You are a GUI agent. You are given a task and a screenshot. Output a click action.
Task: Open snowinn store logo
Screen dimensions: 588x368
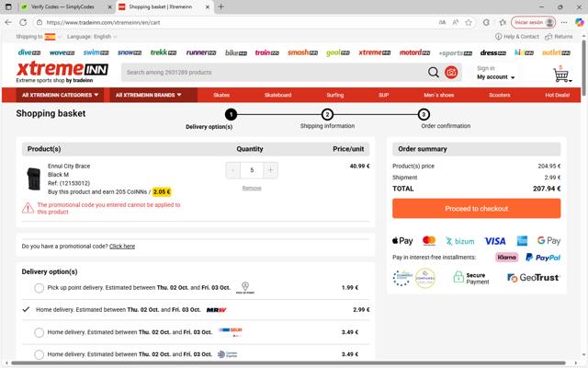tap(130, 52)
